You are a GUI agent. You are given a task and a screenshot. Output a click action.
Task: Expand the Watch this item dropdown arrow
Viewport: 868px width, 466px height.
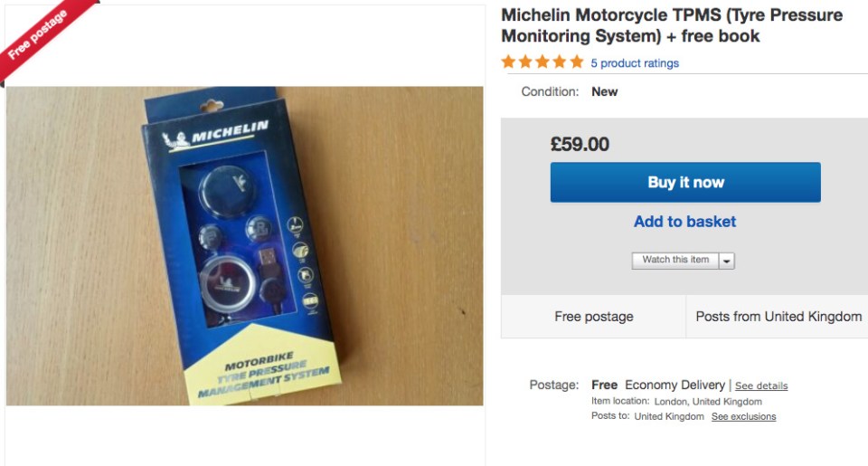click(727, 261)
